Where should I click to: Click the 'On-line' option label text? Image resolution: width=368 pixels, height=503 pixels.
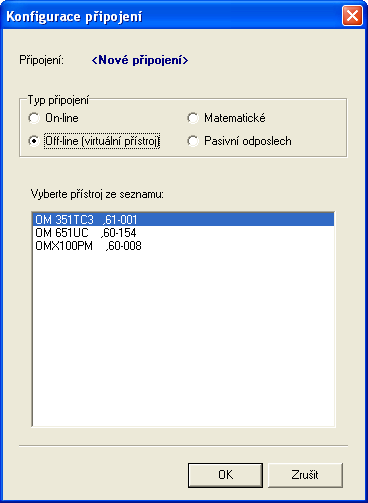click(x=62, y=118)
